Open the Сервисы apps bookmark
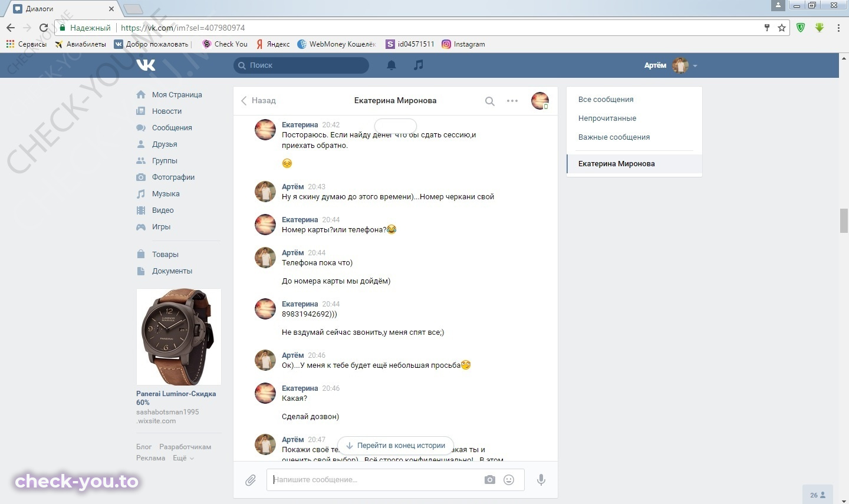 26,44
